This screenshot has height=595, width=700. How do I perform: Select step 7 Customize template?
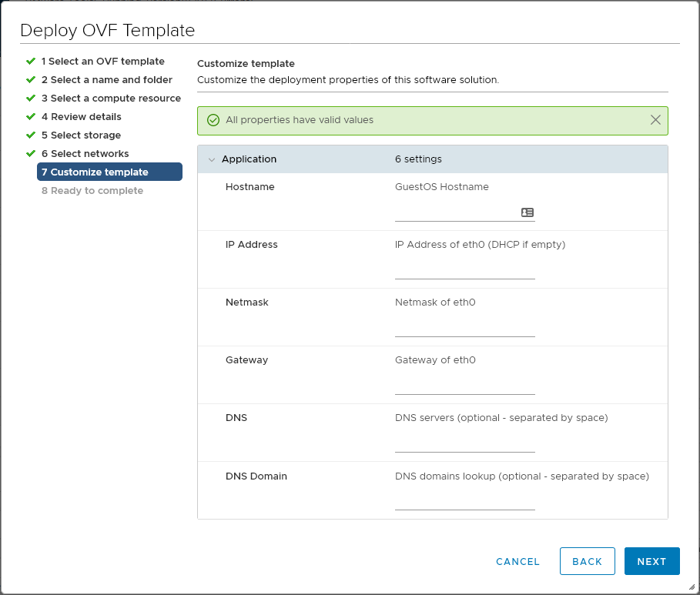pyautogui.click(x=109, y=172)
